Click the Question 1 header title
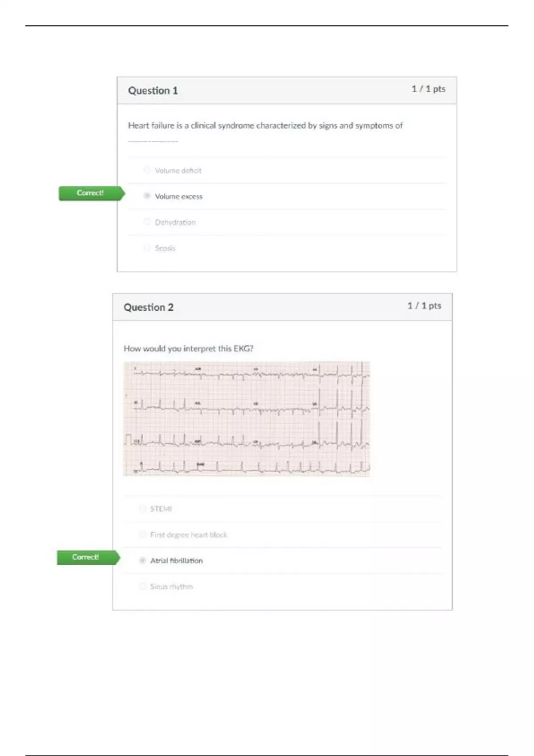 [x=153, y=91]
